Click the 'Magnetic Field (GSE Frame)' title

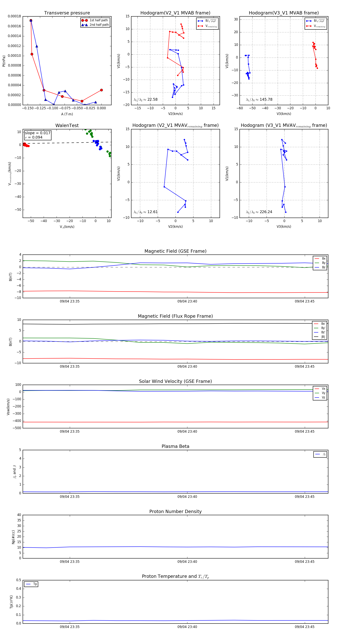(175, 251)
